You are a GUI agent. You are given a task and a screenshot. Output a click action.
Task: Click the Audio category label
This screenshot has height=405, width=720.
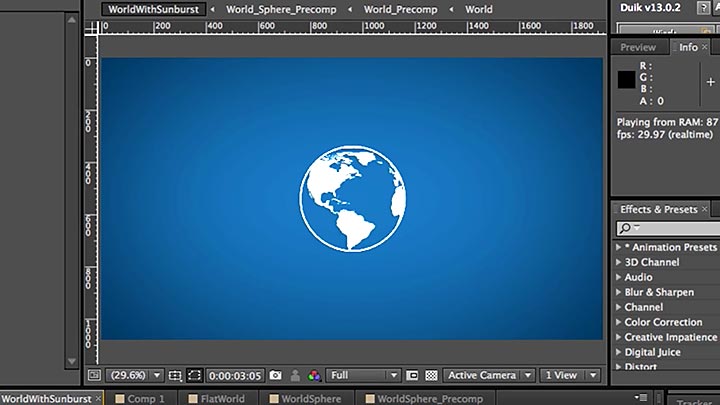click(x=638, y=277)
